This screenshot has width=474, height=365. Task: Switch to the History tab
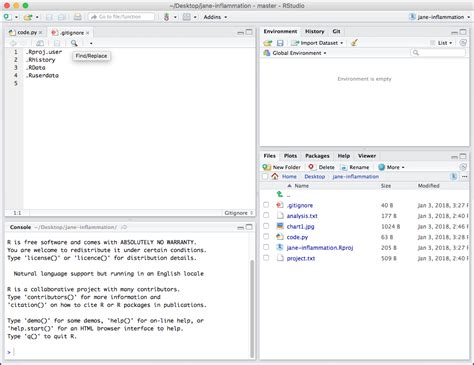[314, 31]
